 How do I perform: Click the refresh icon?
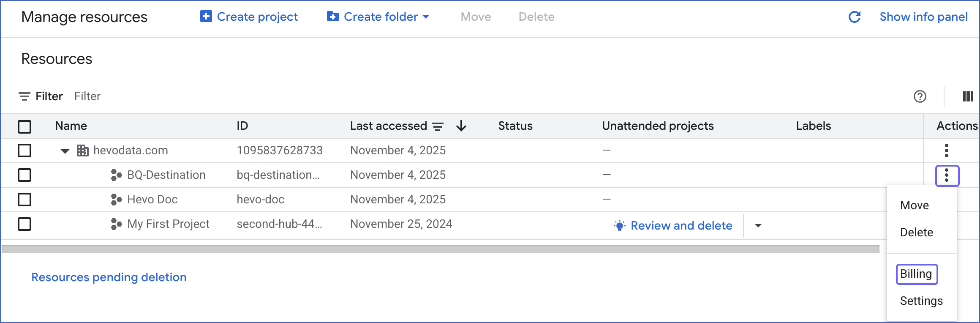click(x=855, y=17)
